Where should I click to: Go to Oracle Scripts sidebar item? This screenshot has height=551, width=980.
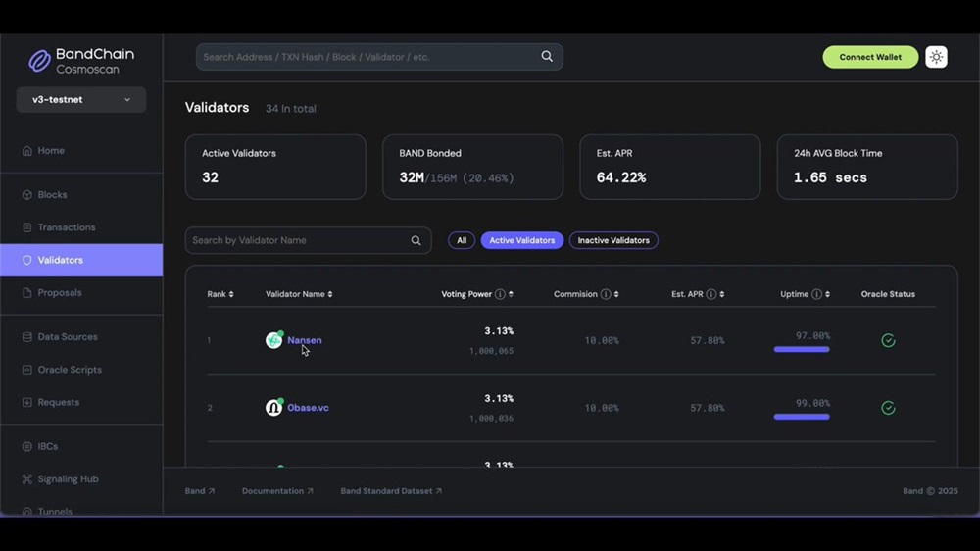pos(70,370)
